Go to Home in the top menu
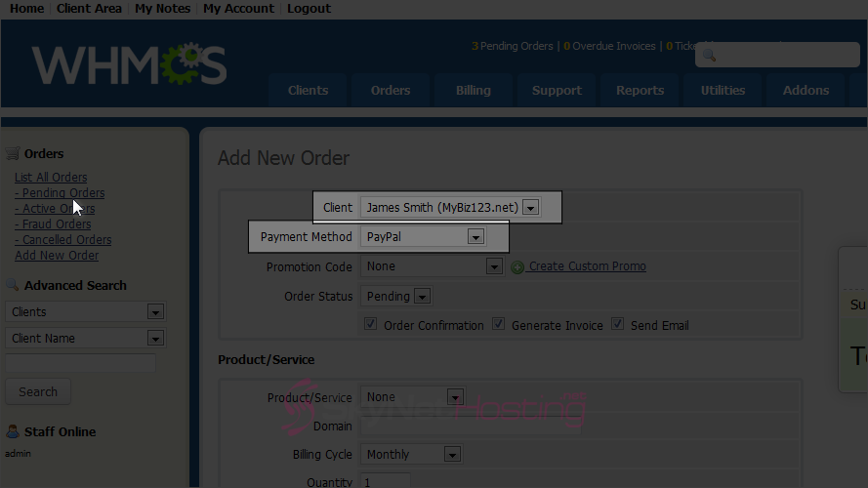Screen dimensions: 868x488 (26, 9)
